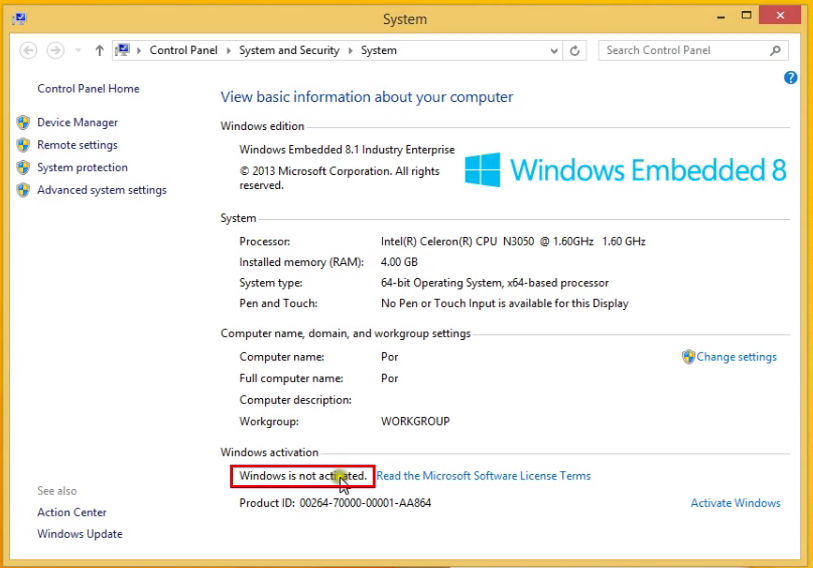Open Device Manager link
The image size is (813, 568).
(77, 122)
